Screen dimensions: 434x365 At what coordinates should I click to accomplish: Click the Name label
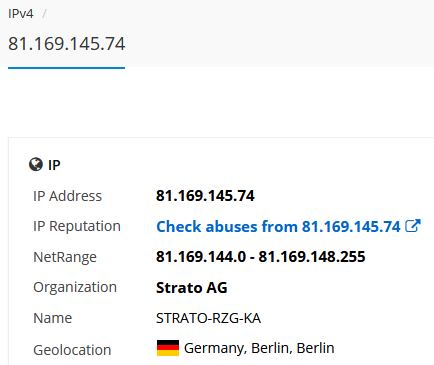tap(52, 318)
